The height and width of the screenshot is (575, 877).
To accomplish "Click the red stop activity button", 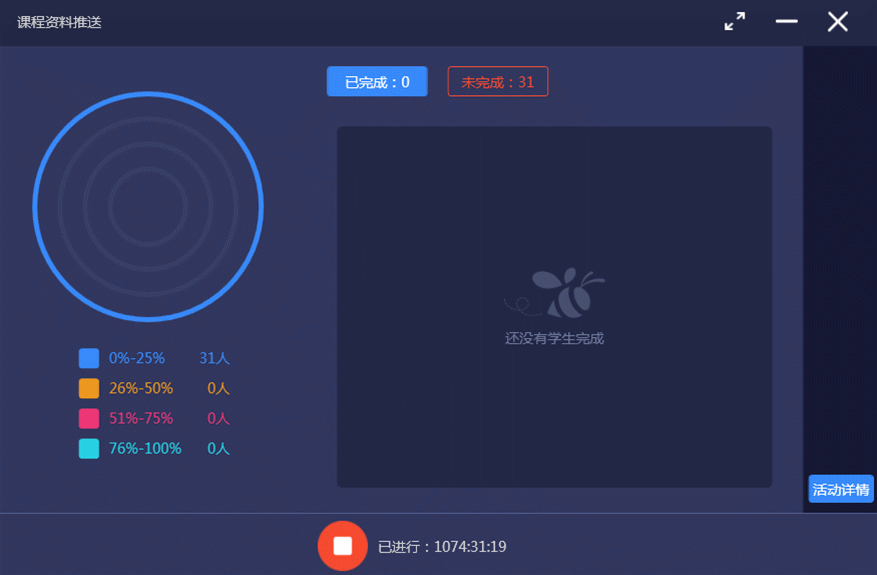I will (x=342, y=546).
